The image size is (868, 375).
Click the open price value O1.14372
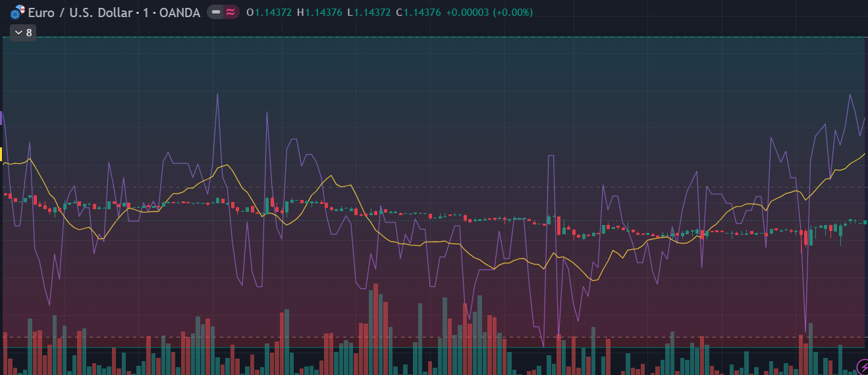pos(269,12)
